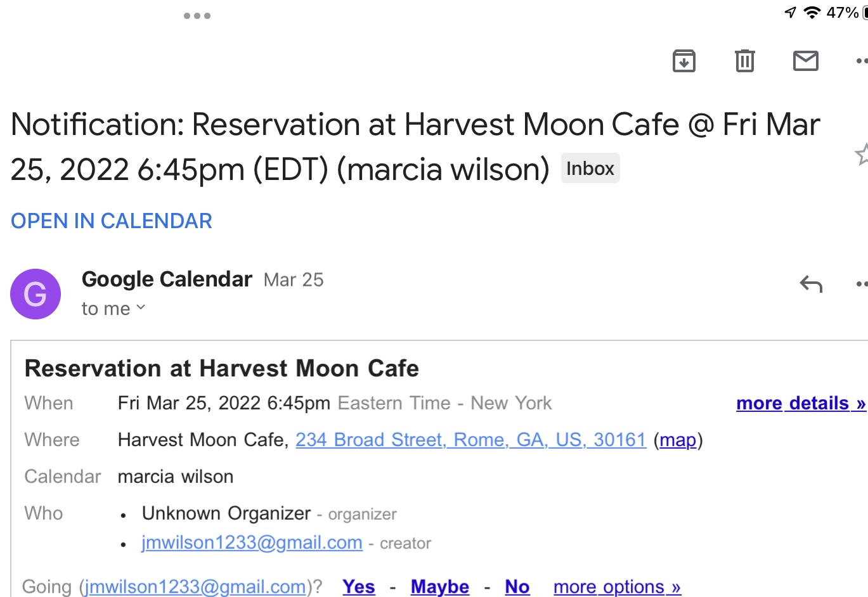
Task: Reply to Google Calendar message
Action: (811, 284)
